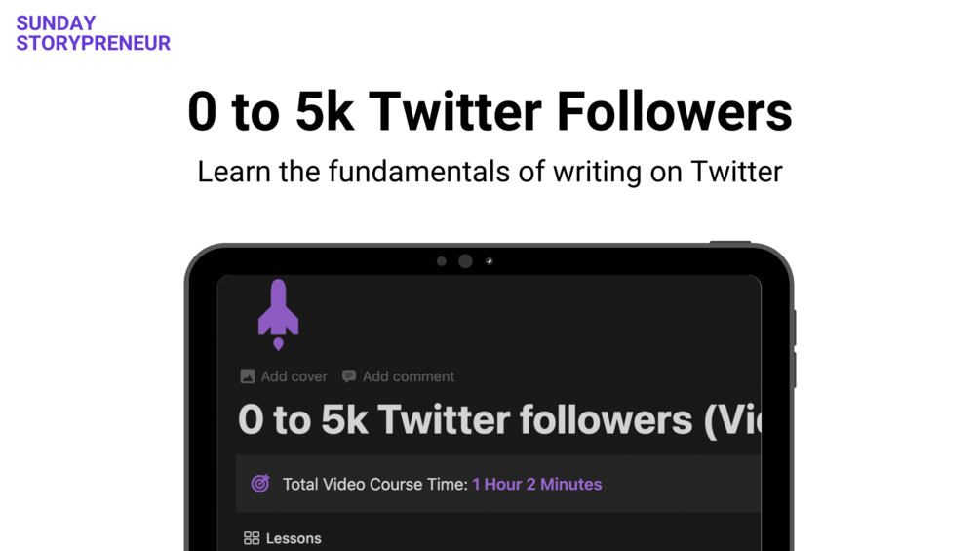980x551 pixels.
Task: Click the Learn the fundamentals subtitle text
Action: tap(490, 172)
